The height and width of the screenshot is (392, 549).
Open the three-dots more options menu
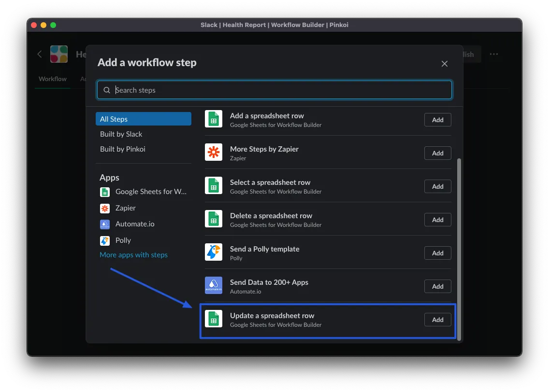(x=493, y=55)
